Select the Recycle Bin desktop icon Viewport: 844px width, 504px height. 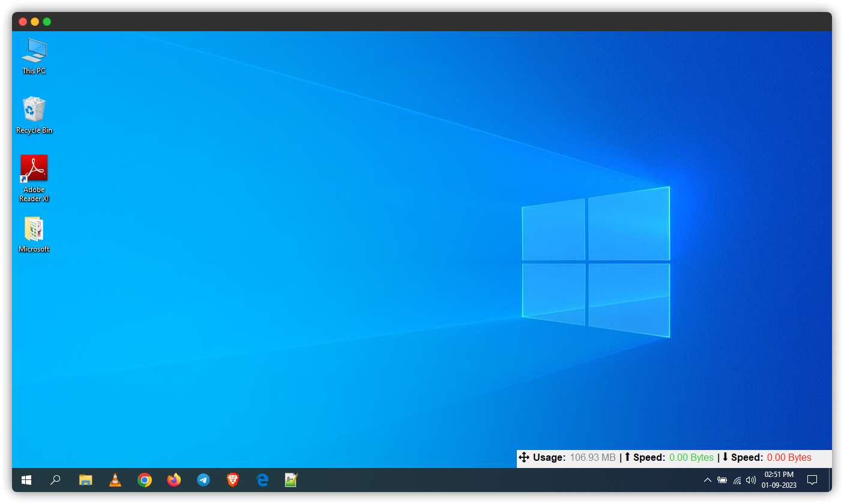click(34, 115)
